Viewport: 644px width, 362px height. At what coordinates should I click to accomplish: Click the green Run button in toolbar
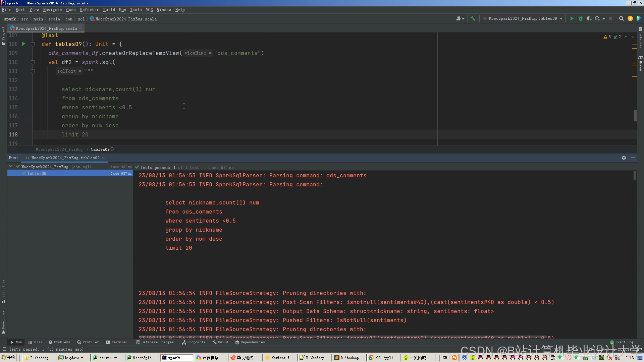(x=572, y=18)
